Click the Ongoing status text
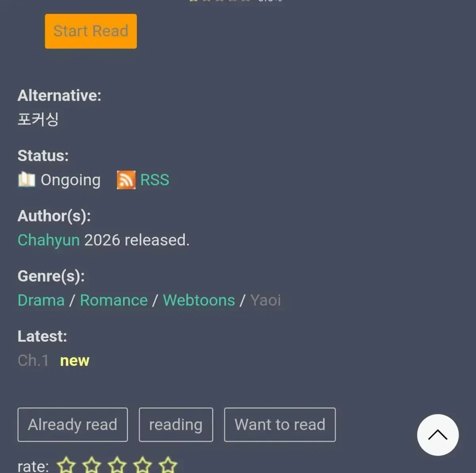 click(71, 180)
